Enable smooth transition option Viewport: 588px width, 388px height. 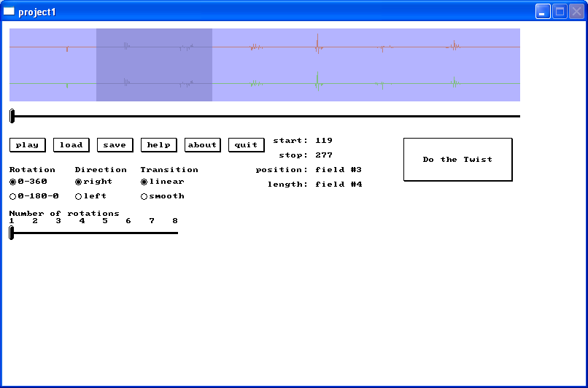(144, 196)
